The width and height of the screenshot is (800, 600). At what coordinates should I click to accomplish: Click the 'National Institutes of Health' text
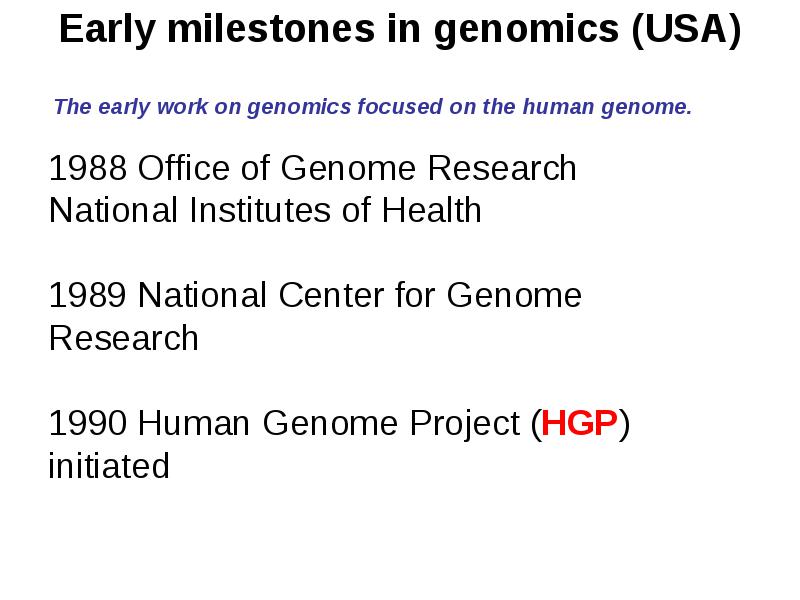[x=265, y=210]
